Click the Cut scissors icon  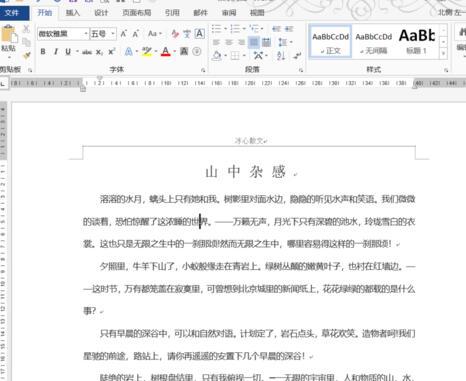point(26,29)
